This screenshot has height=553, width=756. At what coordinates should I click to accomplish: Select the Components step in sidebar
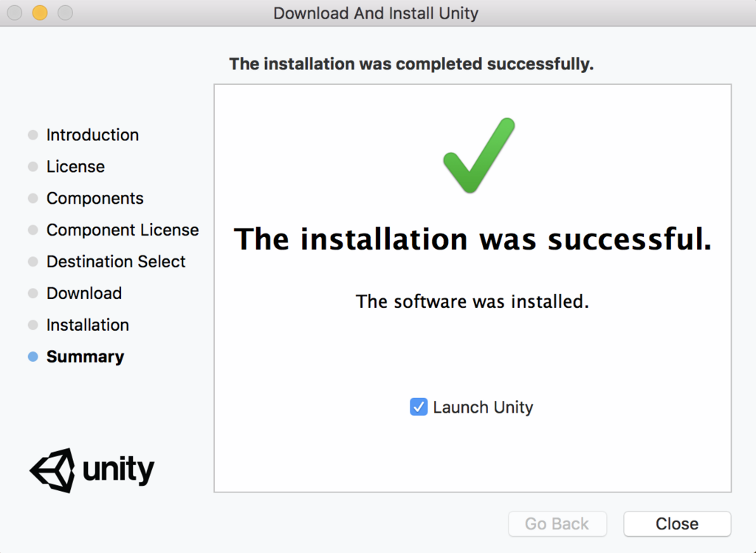[94, 199]
